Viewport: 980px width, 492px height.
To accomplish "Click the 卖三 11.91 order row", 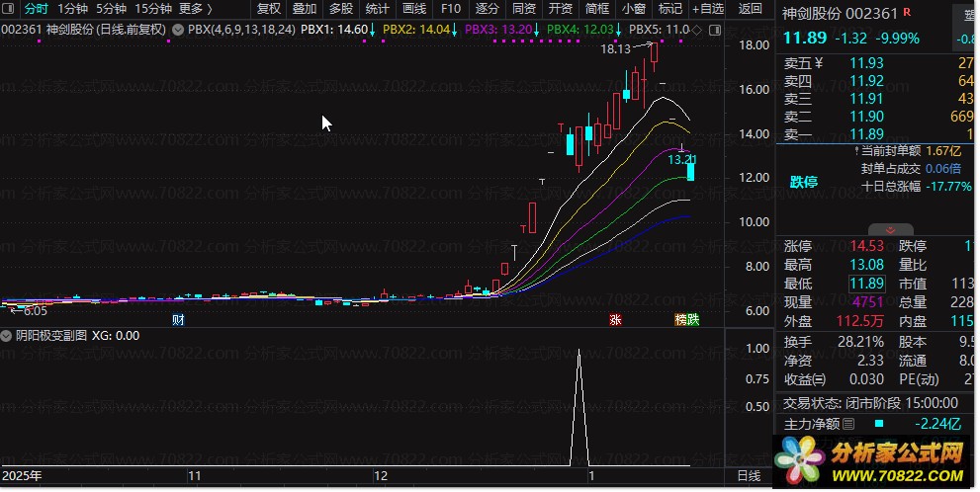I will pyautogui.click(x=877, y=99).
